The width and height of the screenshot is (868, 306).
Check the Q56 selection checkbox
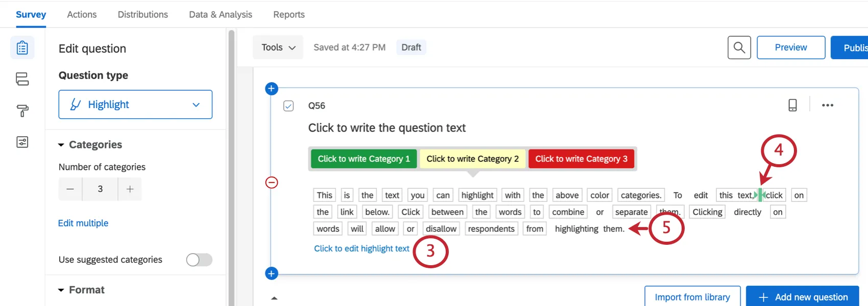[x=288, y=106]
